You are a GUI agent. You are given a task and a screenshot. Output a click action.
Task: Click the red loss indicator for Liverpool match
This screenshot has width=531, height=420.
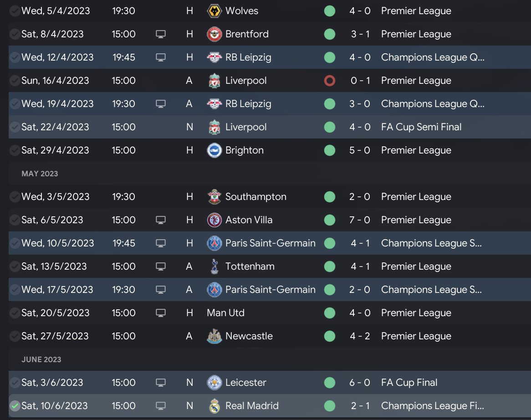329,81
